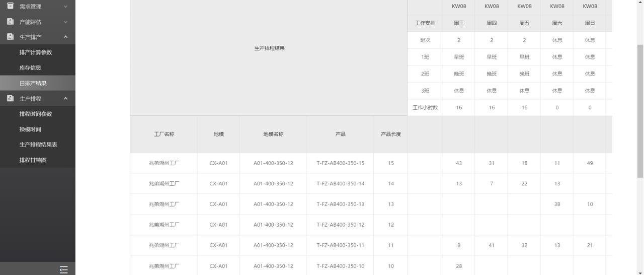Viewport: 644px width, 275px height.
Task: Expand the 产能评估 menu chevron
Action: click(x=65, y=22)
